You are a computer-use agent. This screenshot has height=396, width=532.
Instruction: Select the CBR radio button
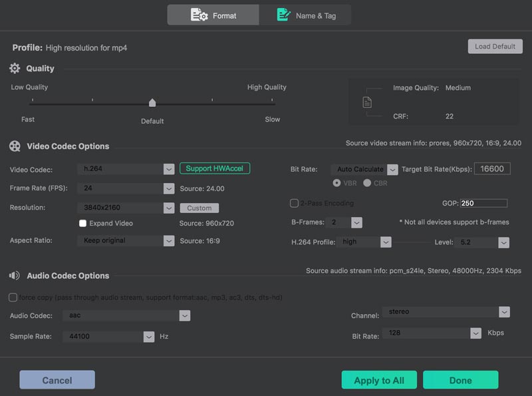367,183
